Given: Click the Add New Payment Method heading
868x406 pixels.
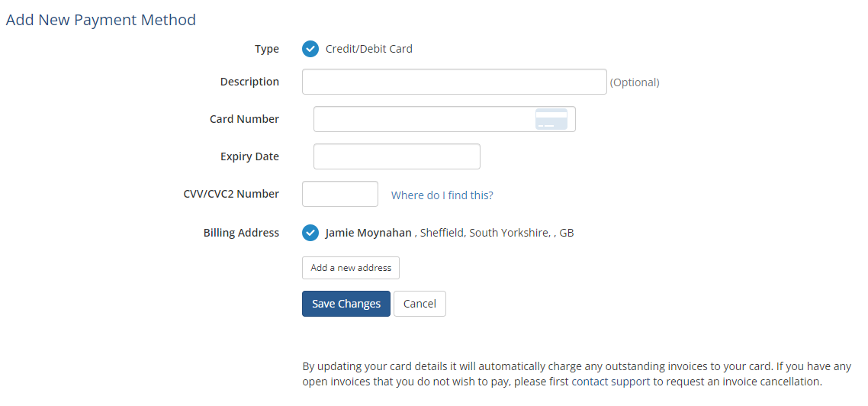Looking at the screenshot, I should pyautogui.click(x=101, y=20).
